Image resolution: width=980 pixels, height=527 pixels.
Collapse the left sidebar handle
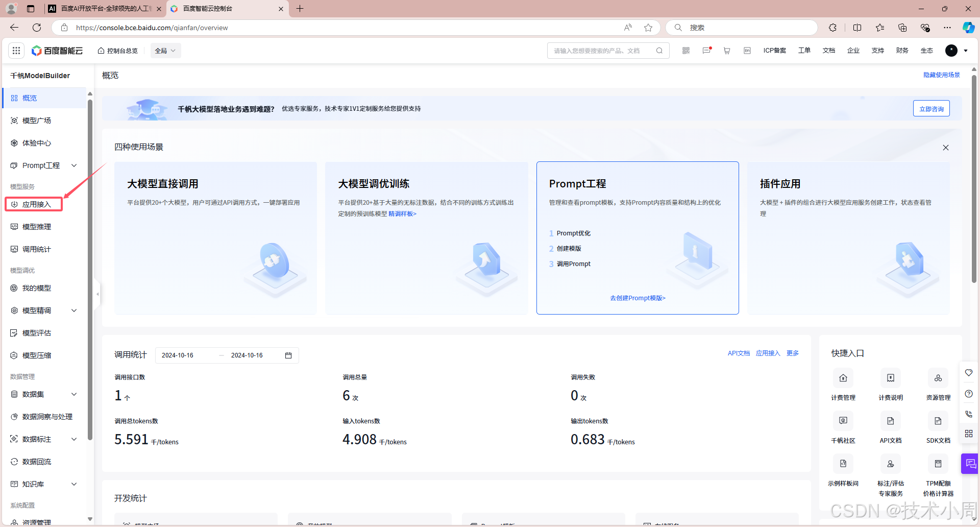(97, 294)
